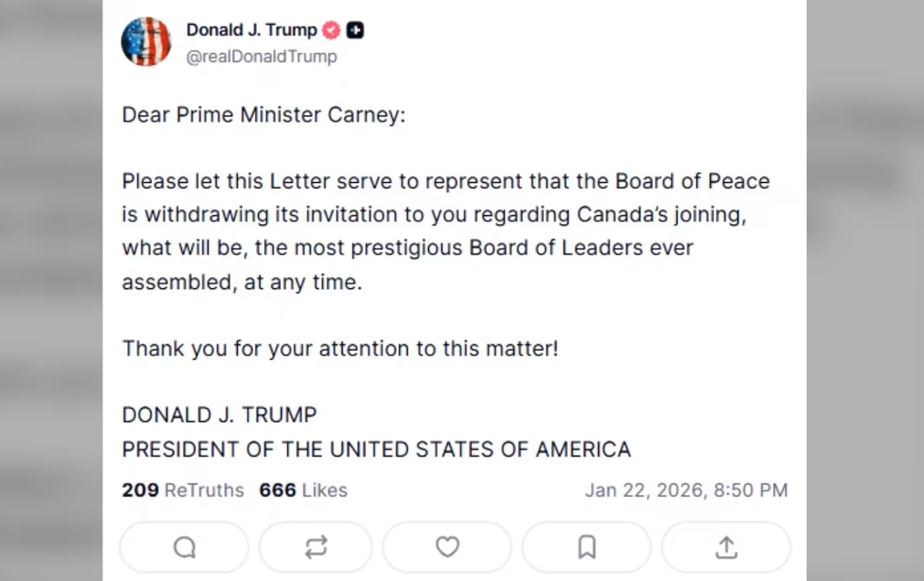Open the American flag profile avatar
Image resolution: width=924 pixels, height=581 pixels.
[x=146, y=41]
